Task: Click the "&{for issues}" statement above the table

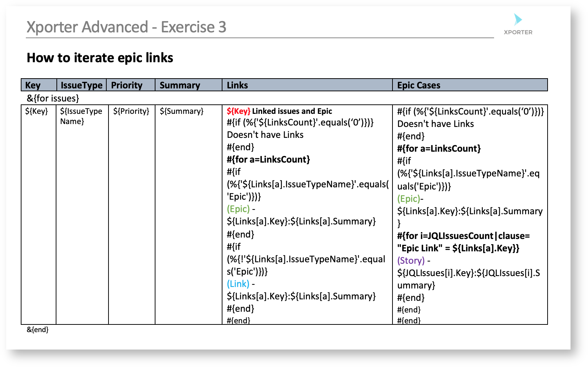Action: pyautogui.click(x=53, y=99)
